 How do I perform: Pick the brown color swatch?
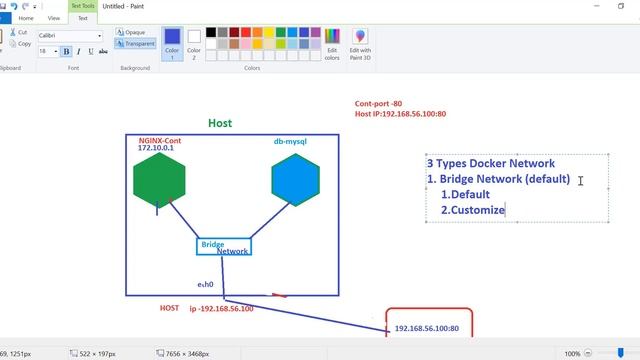[234, 44]
